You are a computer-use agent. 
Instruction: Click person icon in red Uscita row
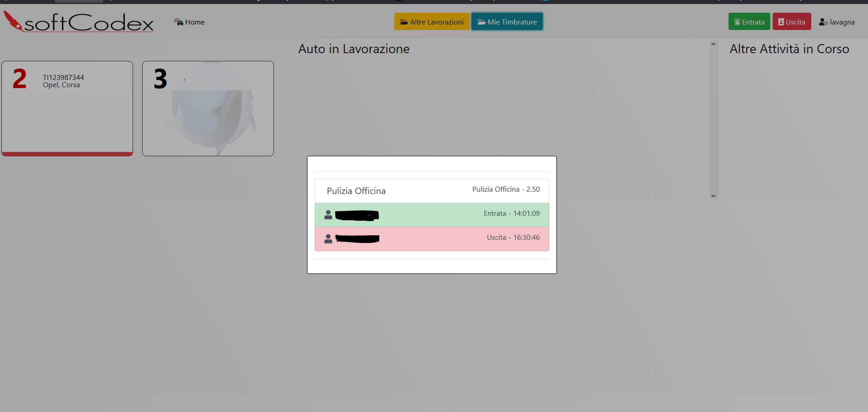point(328,239)
